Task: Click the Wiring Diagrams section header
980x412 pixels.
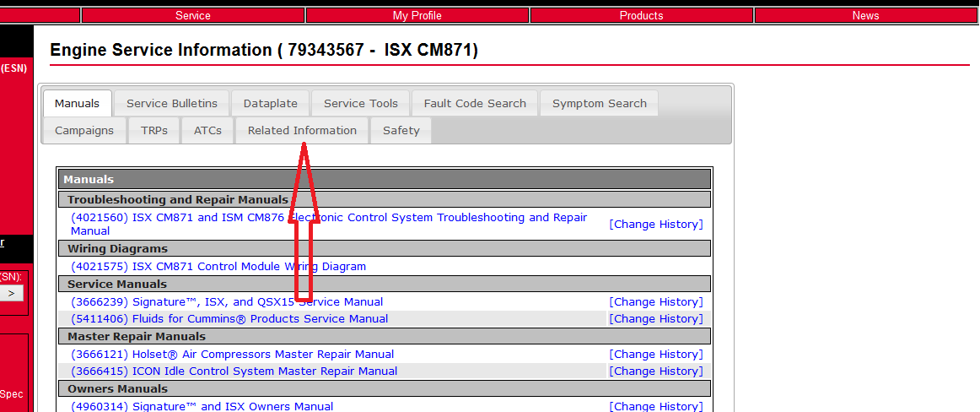Action: pyautogui.click(x=385, y=249)
